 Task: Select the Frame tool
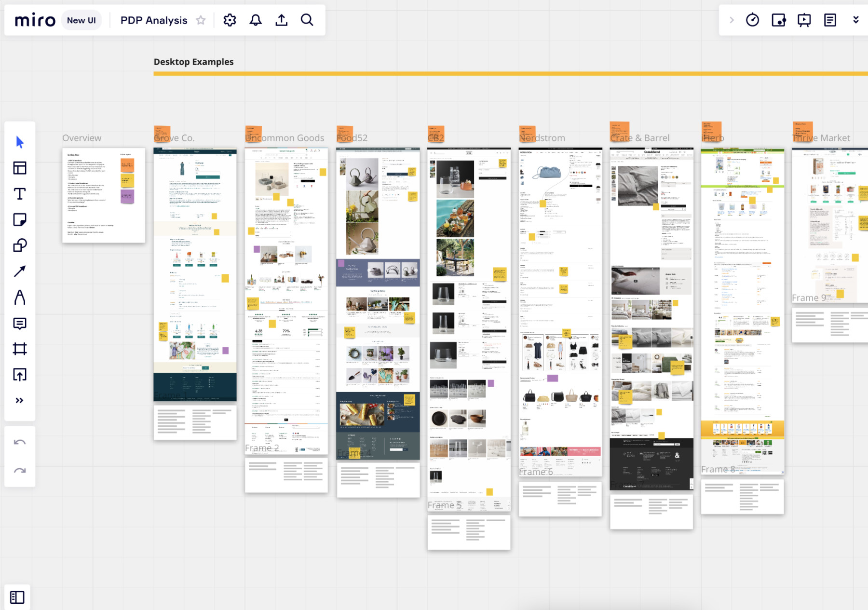click(20, 349)
